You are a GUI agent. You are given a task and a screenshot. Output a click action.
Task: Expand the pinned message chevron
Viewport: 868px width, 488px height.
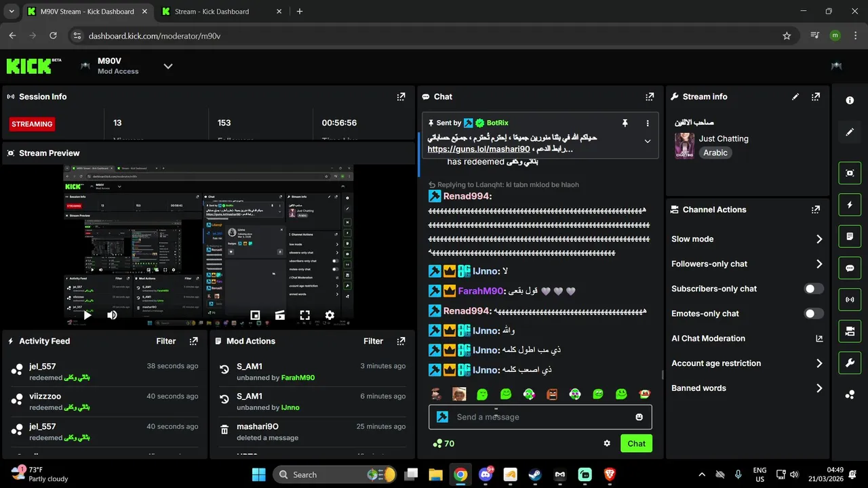[x=648, y=142]
